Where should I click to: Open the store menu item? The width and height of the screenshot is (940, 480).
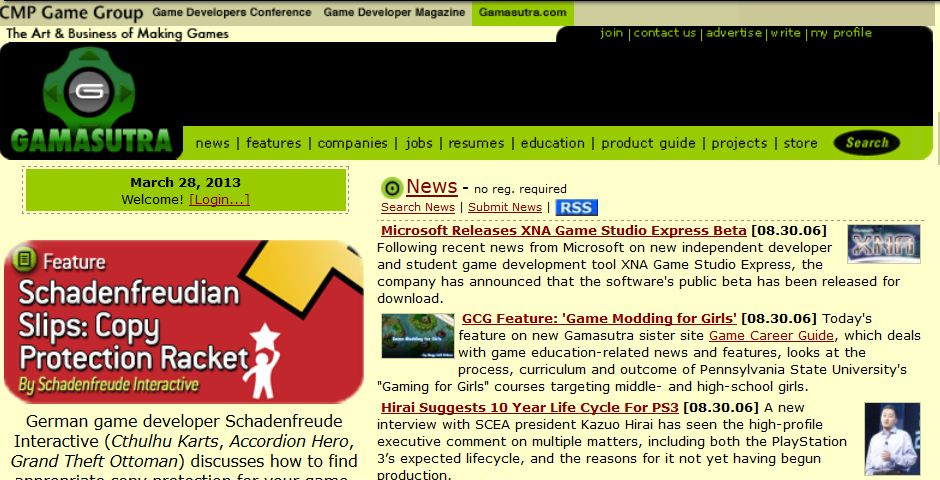(x=800, y=143)
